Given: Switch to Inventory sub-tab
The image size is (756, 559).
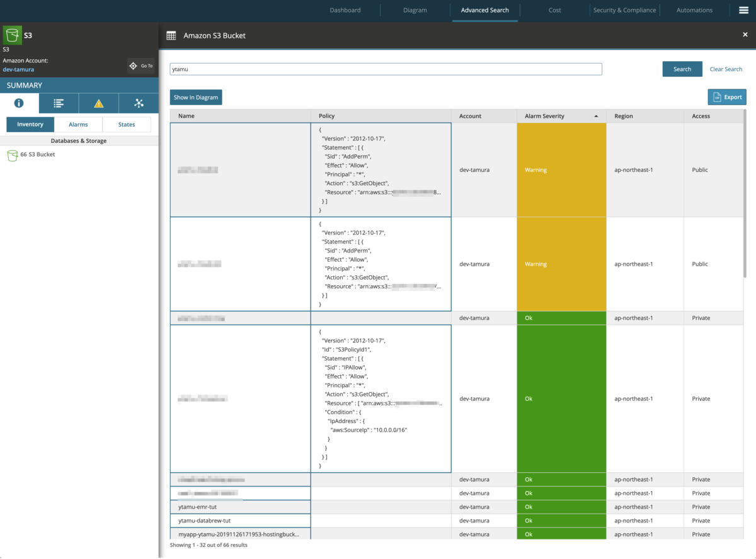Looking at the screenshot, I should (30, 125).
